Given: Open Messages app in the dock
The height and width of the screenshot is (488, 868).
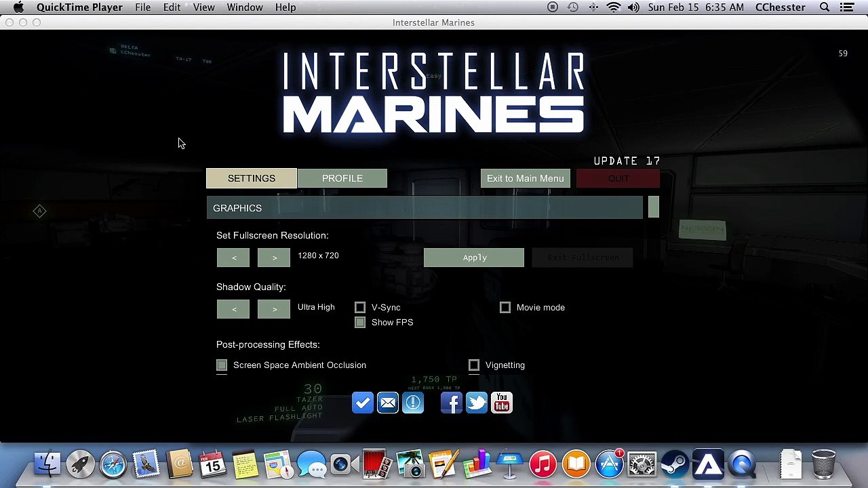Looking at the screenshot, I should tap(312, 465).
